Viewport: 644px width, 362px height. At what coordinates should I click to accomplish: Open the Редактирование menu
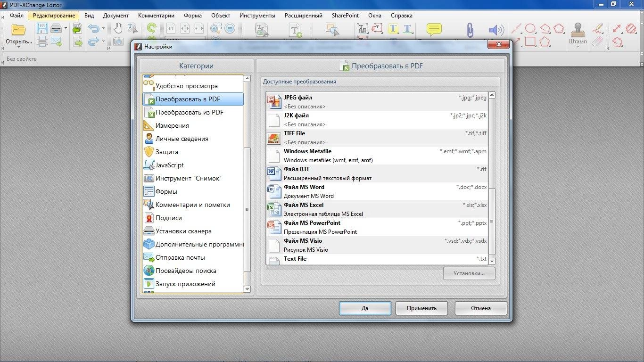tap(54, 16)
